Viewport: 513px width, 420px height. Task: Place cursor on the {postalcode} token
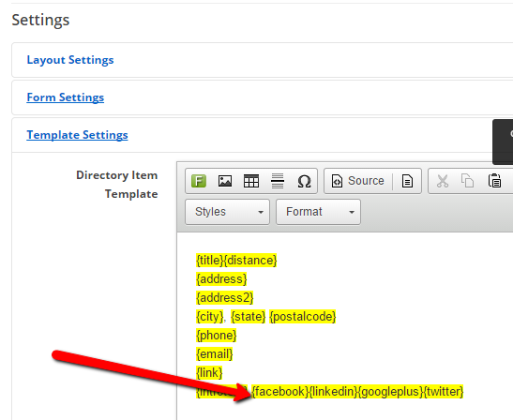pos(303,317)
